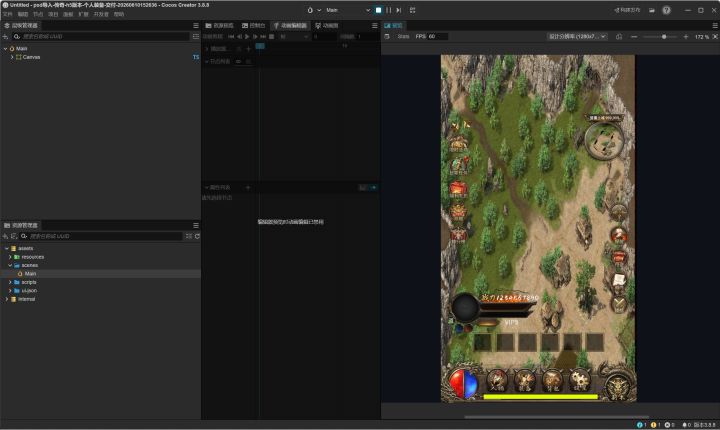Click the refresh/reload preview icon beside step button

pos(412,10)
